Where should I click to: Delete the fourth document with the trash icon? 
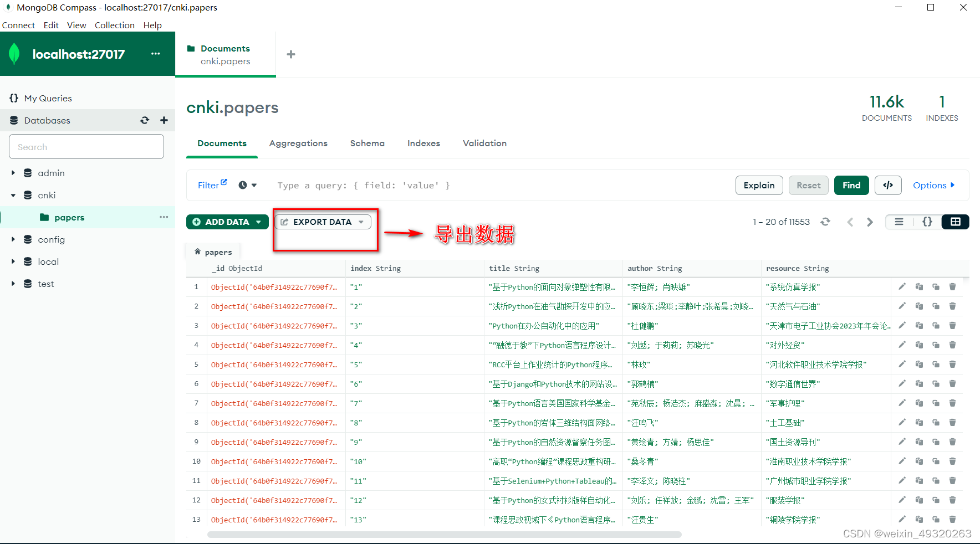click(952, 345)
